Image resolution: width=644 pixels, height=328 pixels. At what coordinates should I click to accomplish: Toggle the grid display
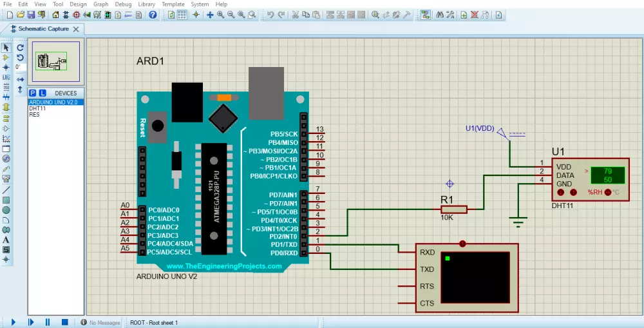point(182,14)
